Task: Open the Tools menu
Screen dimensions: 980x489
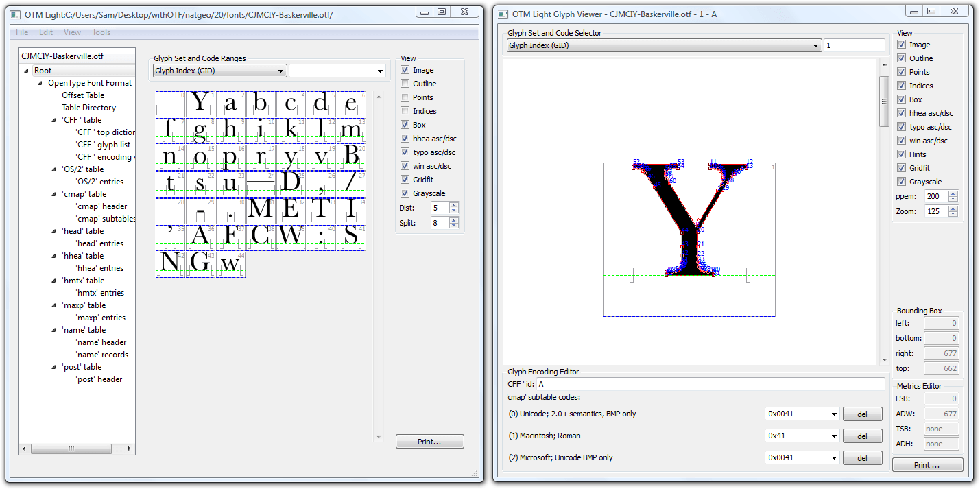Action: pos(101,32)
